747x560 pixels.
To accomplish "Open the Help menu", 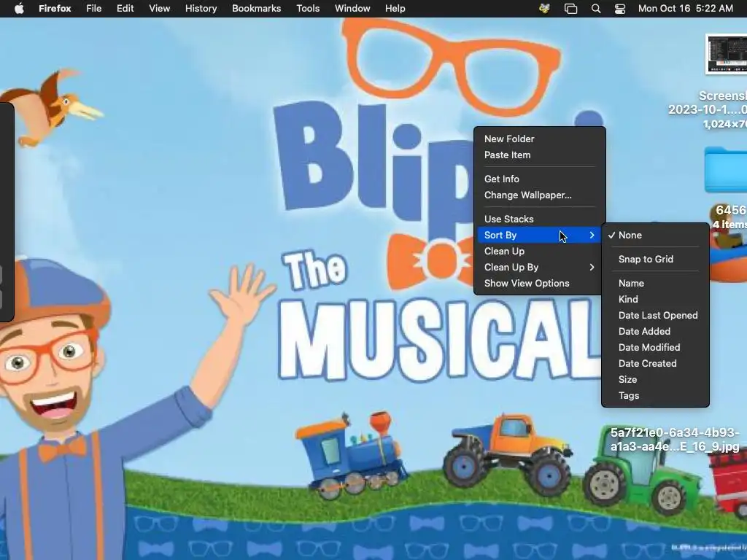I will point(395,9).
